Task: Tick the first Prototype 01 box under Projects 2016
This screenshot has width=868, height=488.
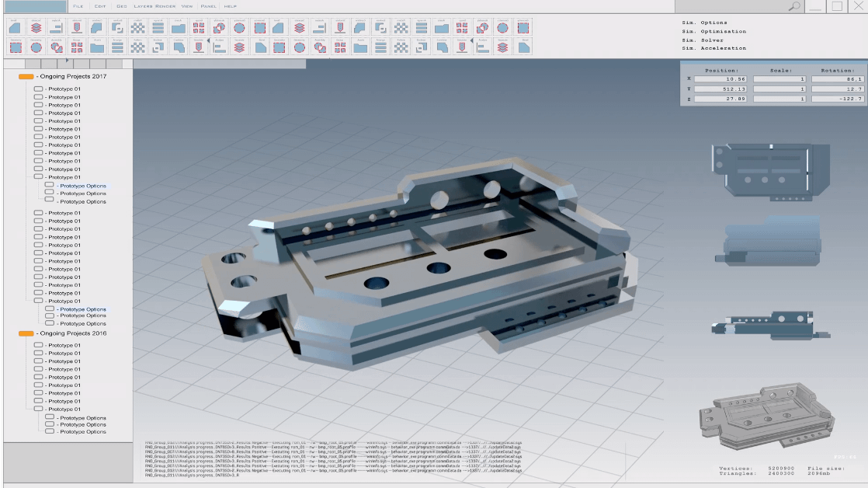Action: point(38,345)
